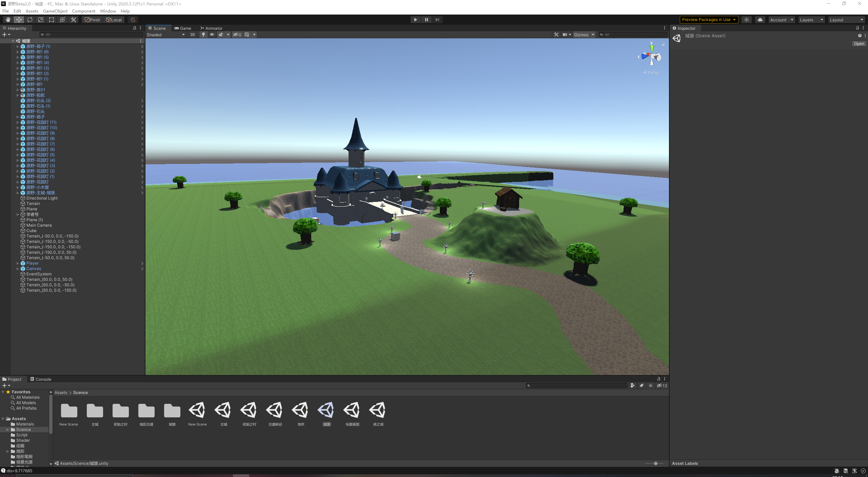Expand the Player object in hierarchy
The height and width of the screenshot is (477, 868).
(18, 263)
